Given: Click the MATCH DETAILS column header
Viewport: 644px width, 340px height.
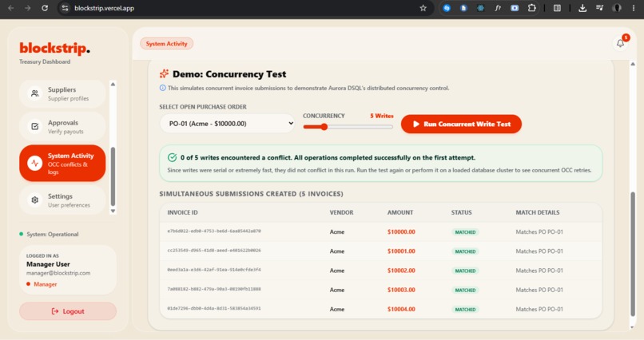Looking at the screenshot, I should pos(537,212).
